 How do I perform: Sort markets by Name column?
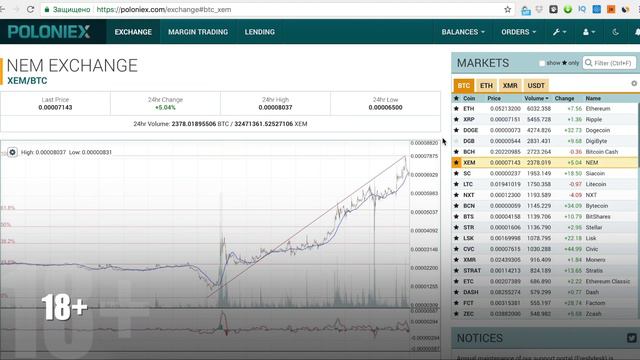tap(593, 98)
